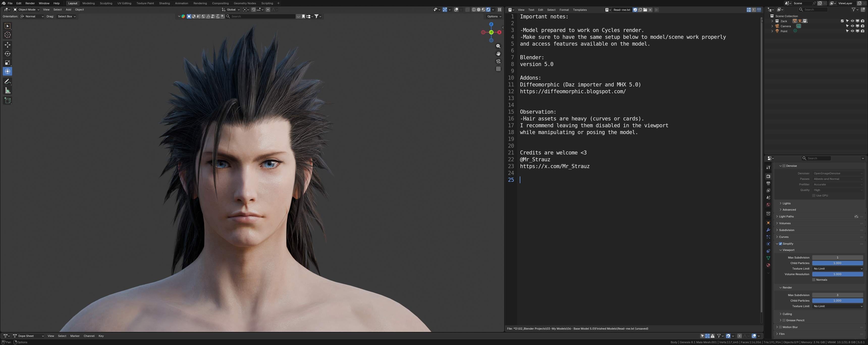Switch to the Sculpting workspace tab
Viewport: 868px width, 345px height.
click(106, 3)
